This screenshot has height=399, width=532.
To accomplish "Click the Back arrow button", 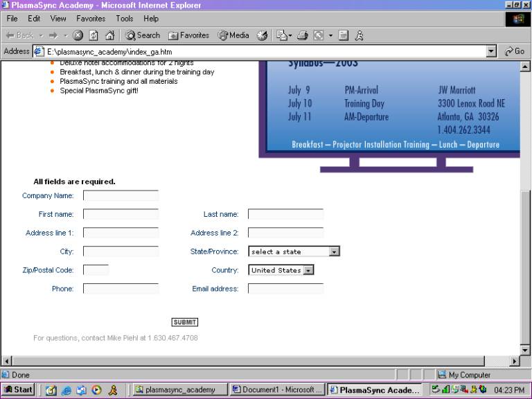I will click(19, 35).
